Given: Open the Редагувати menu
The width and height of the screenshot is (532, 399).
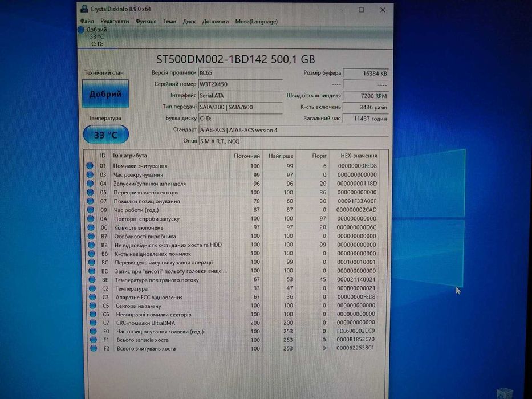Looking at the screenshot, I should [115, 21].
